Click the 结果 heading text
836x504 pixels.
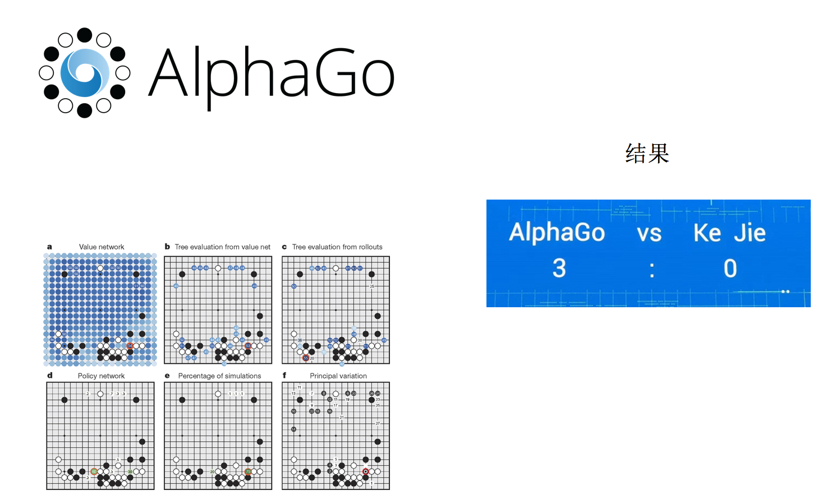coord(647,153)
